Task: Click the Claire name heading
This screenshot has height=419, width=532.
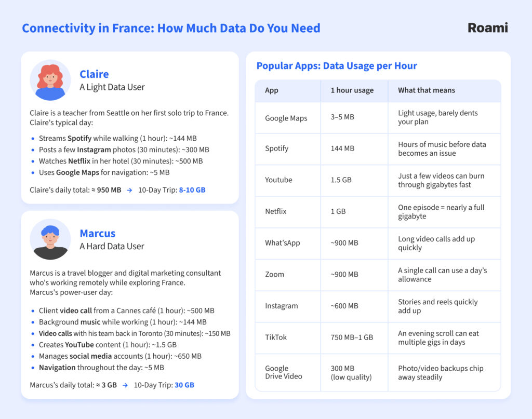Action: coord(94,74)
